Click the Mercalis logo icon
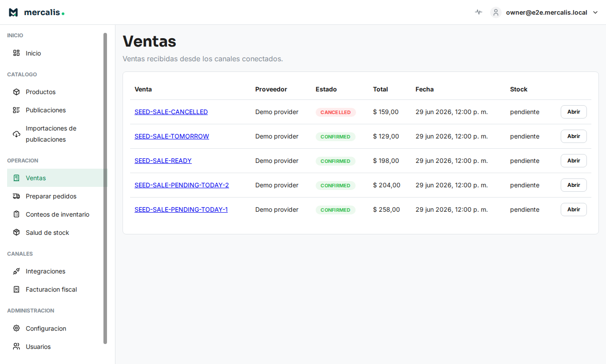 click(x=13, y=12)
